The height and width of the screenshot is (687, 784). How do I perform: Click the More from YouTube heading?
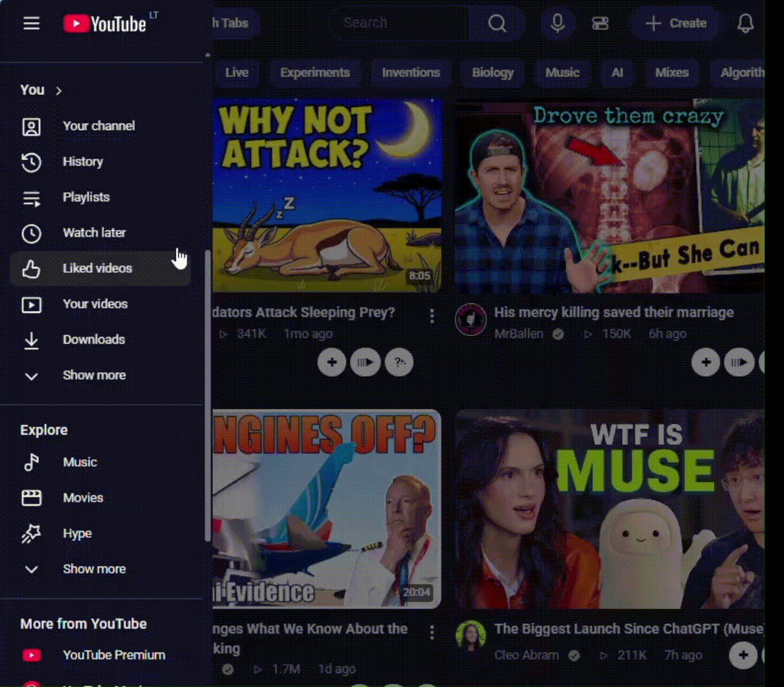tap(83, 624)
